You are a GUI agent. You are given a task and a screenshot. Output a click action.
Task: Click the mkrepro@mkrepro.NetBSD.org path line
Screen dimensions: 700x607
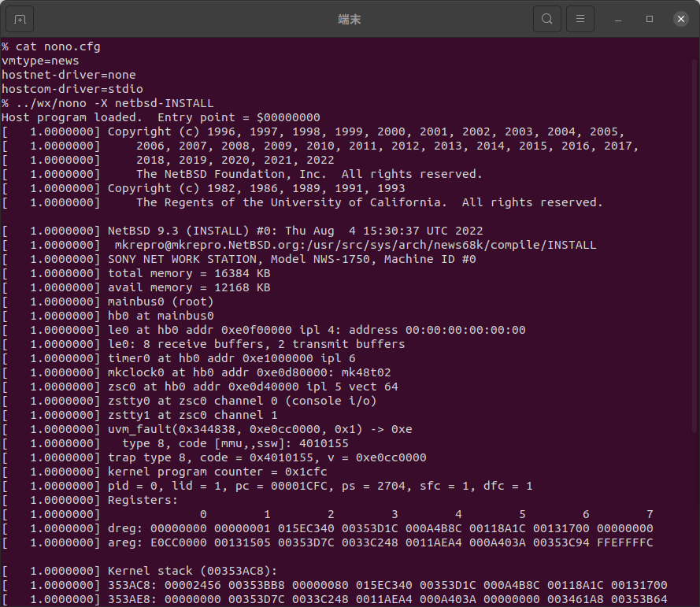click(299, 245)
